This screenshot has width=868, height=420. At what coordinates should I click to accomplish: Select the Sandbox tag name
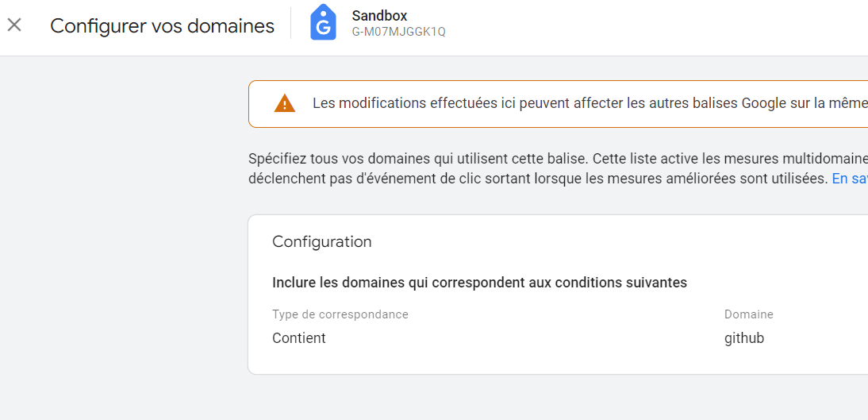click(x=379, y=16)
